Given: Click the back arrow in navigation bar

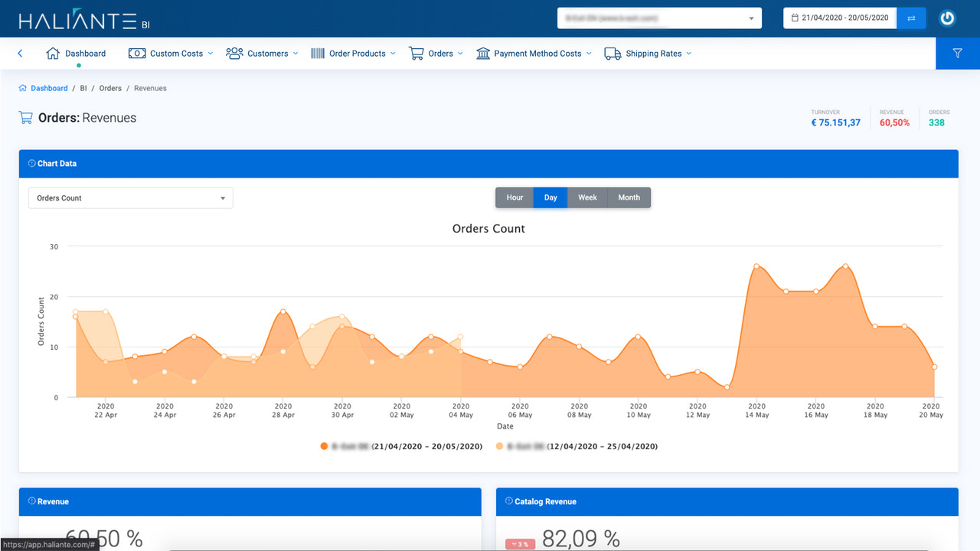Looking at the screenshot, I should [x=20, y=54].
